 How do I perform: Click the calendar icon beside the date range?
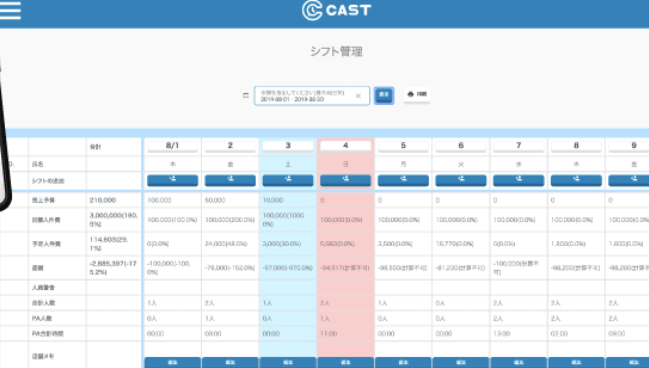tap(245, 95)
